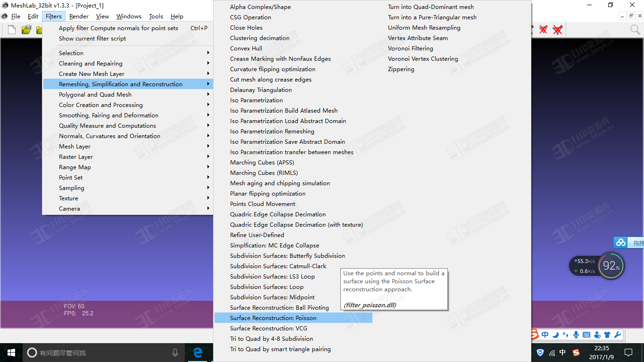Image resolution: width=644 pixels, height=362 pixels.
Task: Select Surface Reconstruction: Poisson
Action: 293,318
